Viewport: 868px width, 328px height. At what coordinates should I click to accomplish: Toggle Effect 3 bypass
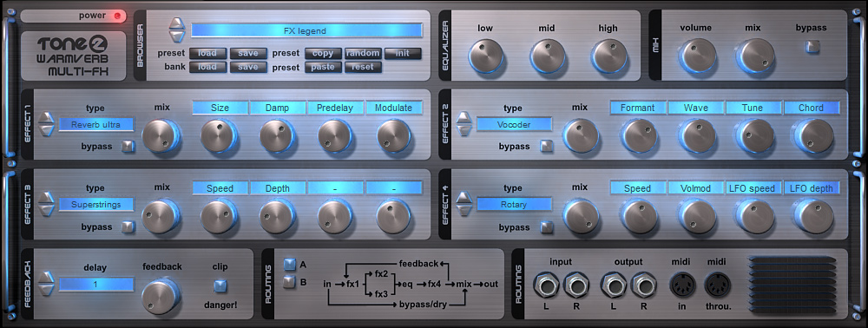pyautogui.click(x=128, y=226)
